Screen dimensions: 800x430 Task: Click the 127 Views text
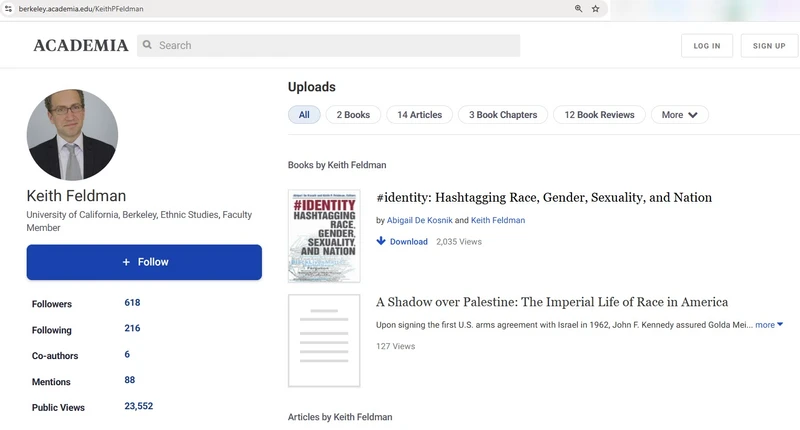point(395,346)
